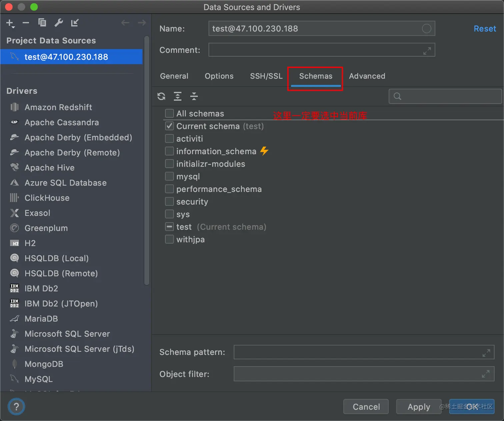The image size is (504, 421).
Task: Open the Schemas tab
Action: click(316, 76)
